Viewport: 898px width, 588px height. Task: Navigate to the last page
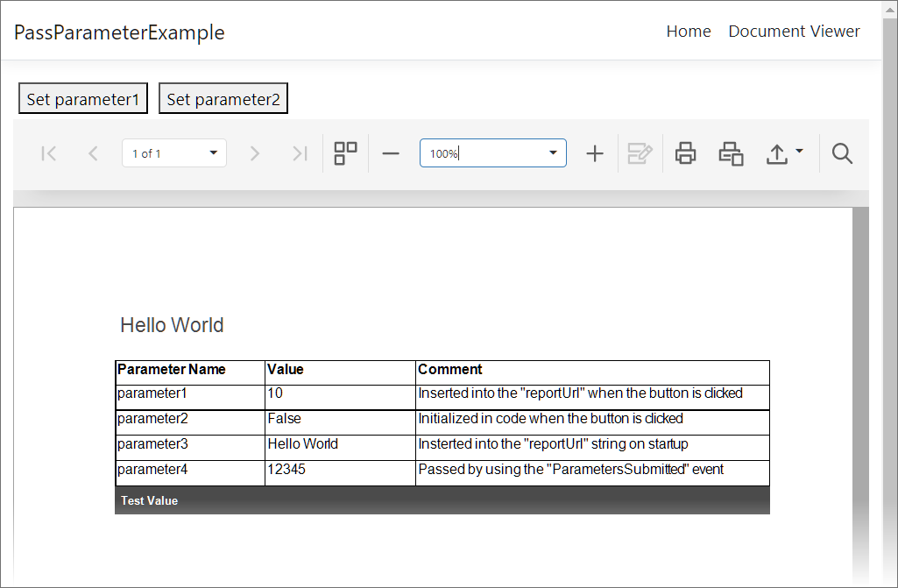(x=300, y=152)
